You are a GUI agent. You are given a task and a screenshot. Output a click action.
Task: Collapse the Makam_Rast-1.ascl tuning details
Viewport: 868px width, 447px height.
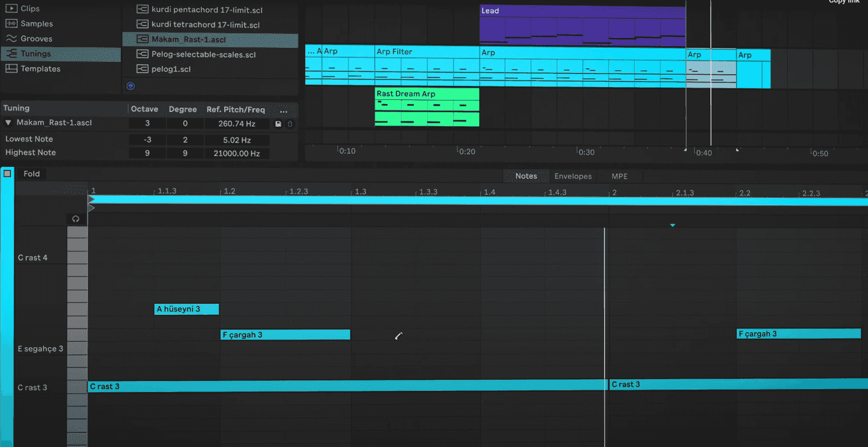(8, 123)
